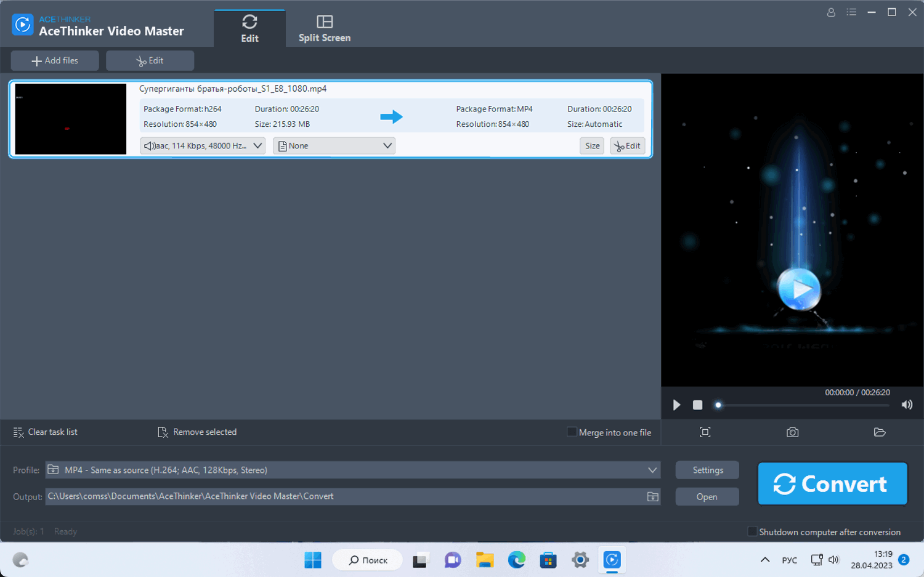Image resolution: width=924 pixels, height=577 pixels.
Task: Click Clear task list
Action: [46, 432]
